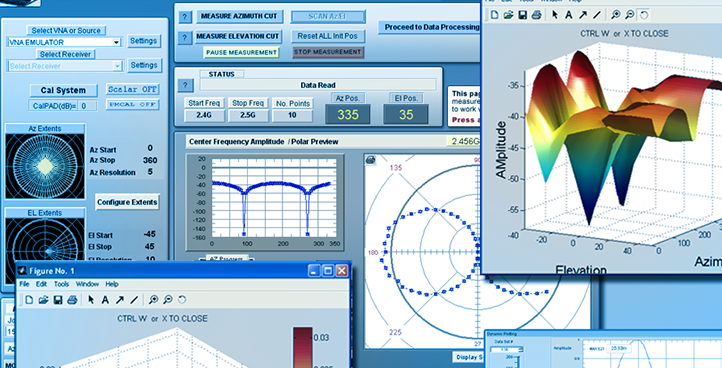Activate Zoom Out in 3D surface plot window
The height and width of the screenshot is (368, 722).
(x=629, y=15)
